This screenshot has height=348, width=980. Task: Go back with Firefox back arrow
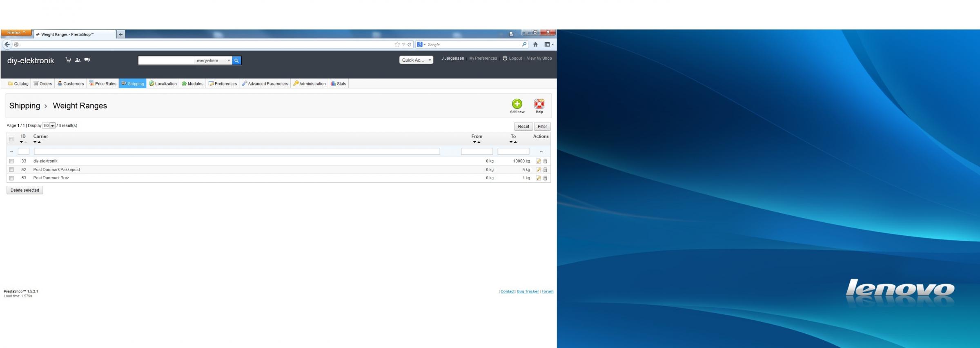(7, 45)
